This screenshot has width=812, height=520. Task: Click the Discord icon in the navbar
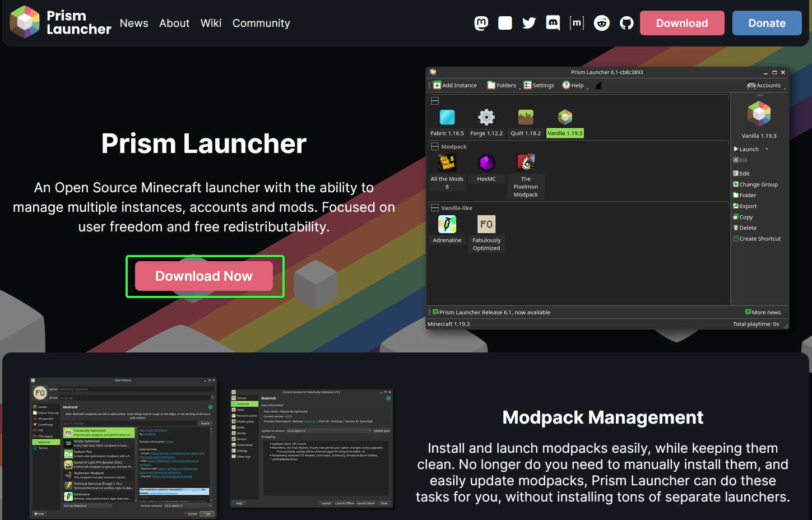pos(553,22)
